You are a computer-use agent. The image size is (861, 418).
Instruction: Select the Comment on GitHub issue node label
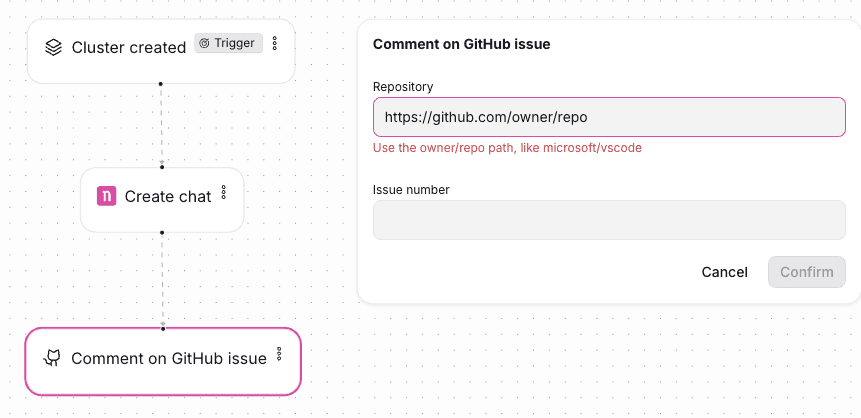pos(169,359)
